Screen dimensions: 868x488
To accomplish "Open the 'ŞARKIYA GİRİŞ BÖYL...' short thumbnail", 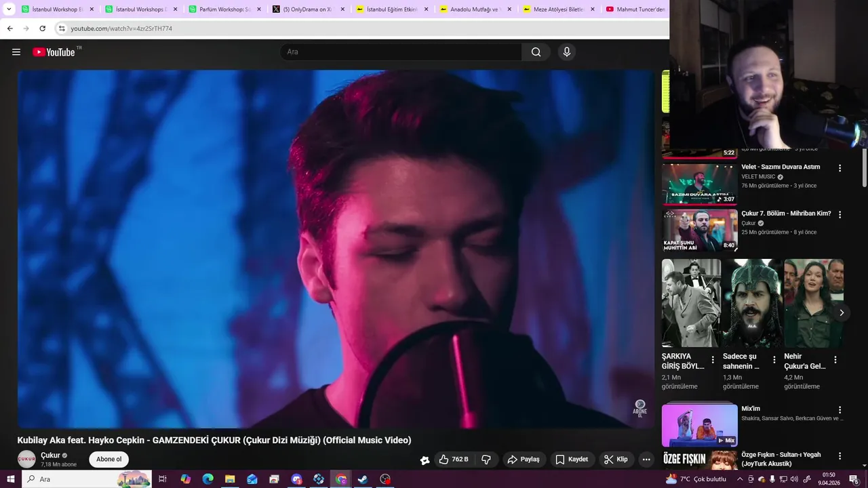I will 691,303.
